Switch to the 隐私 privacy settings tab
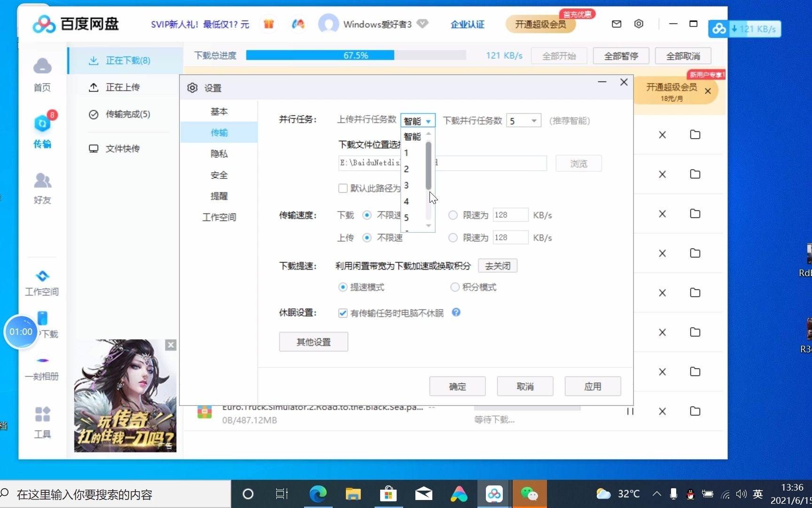The image size is (812, 508). [219, 154]
